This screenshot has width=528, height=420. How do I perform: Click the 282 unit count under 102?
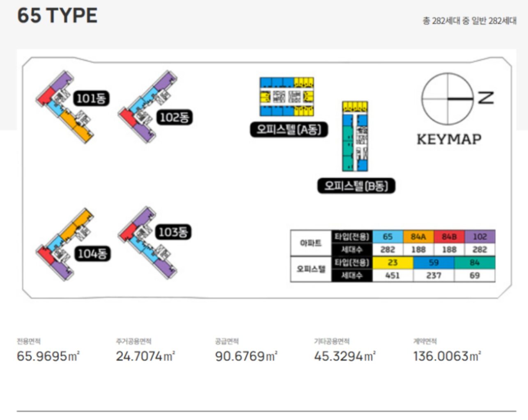click(x=480, y=250)
